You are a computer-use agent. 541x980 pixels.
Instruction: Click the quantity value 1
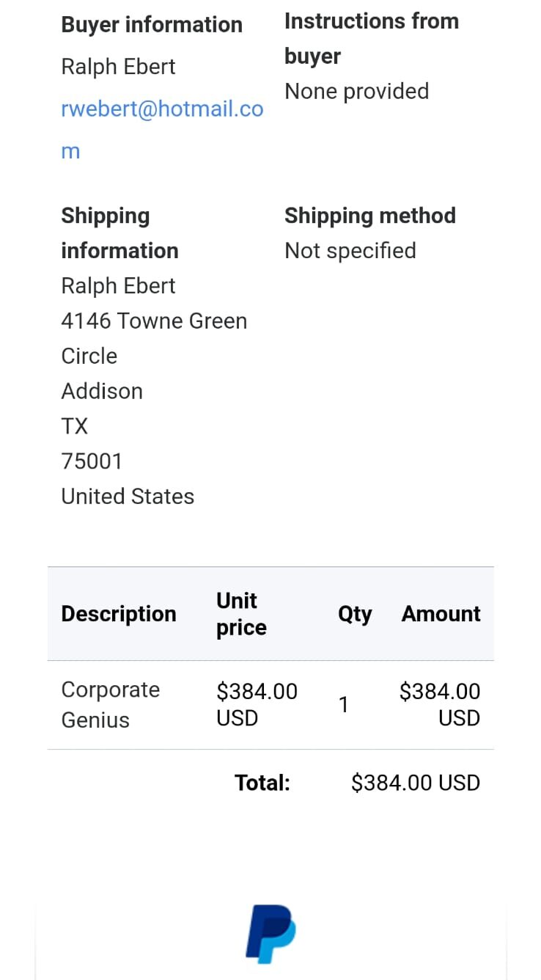point(343,706)
